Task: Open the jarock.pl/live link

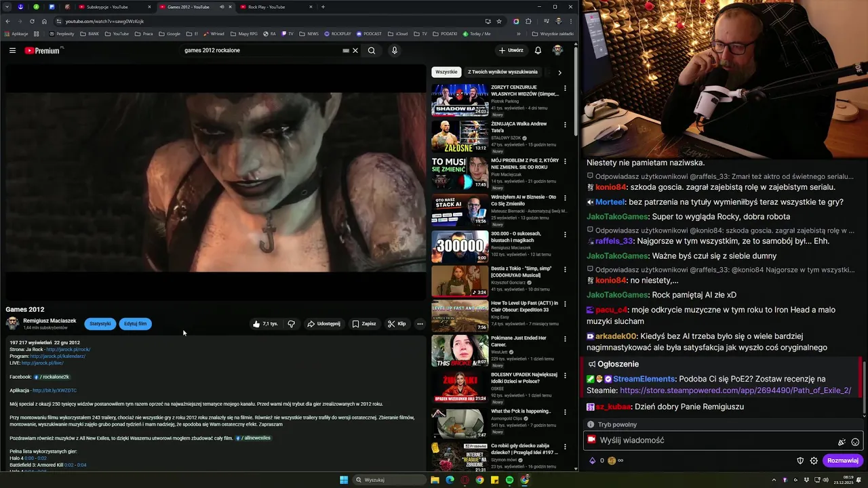Action: tap(43, 363)
